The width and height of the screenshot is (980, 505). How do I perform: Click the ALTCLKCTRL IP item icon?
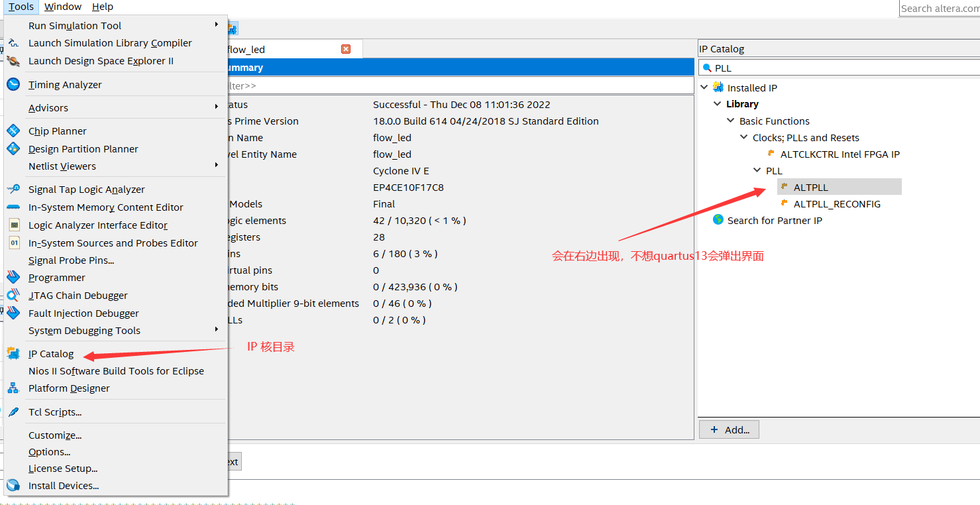point(771,153)
